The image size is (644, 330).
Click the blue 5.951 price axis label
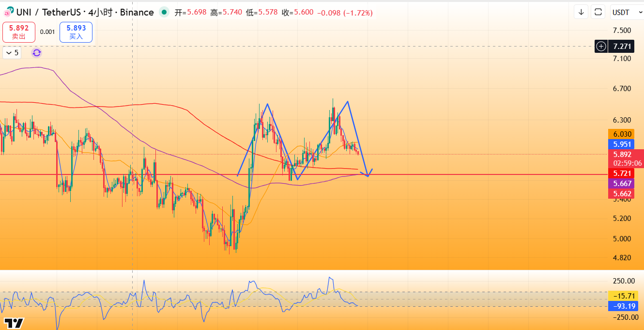[622, 144]
